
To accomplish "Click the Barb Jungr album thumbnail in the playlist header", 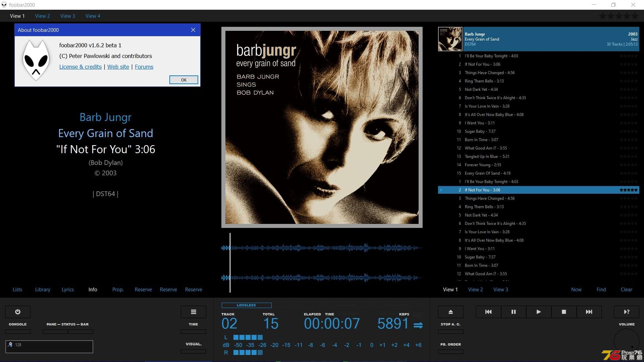I will (450, 39).
